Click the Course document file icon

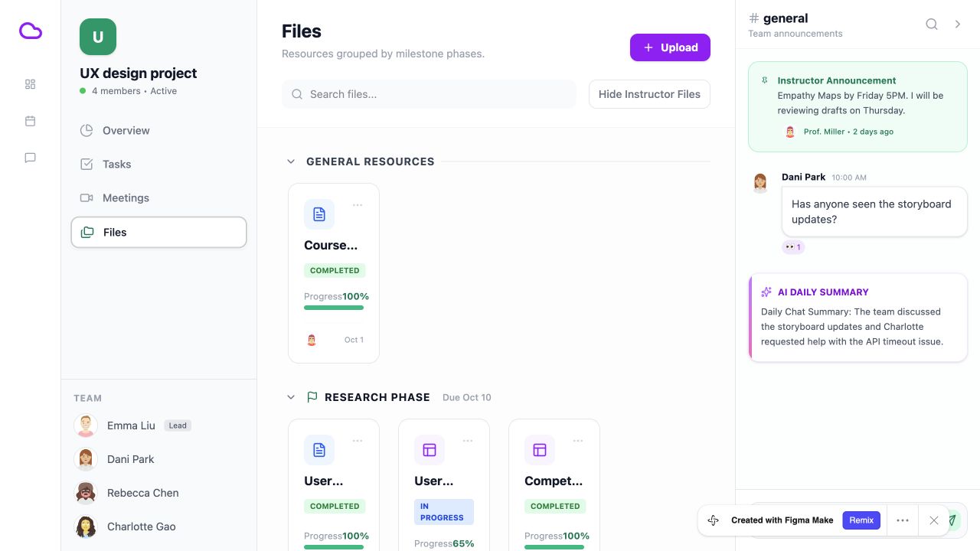319,214
